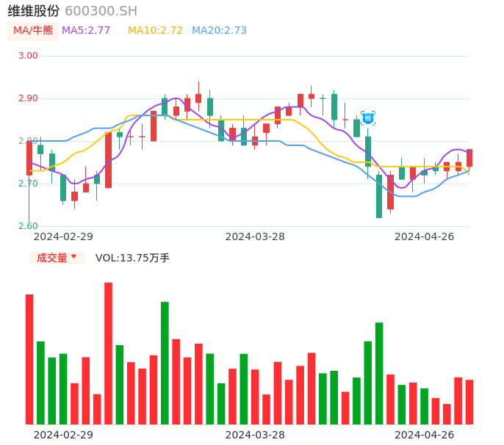
Task: Click the 2024-04-26 date label under volume chart
Action: pos(425,435)
